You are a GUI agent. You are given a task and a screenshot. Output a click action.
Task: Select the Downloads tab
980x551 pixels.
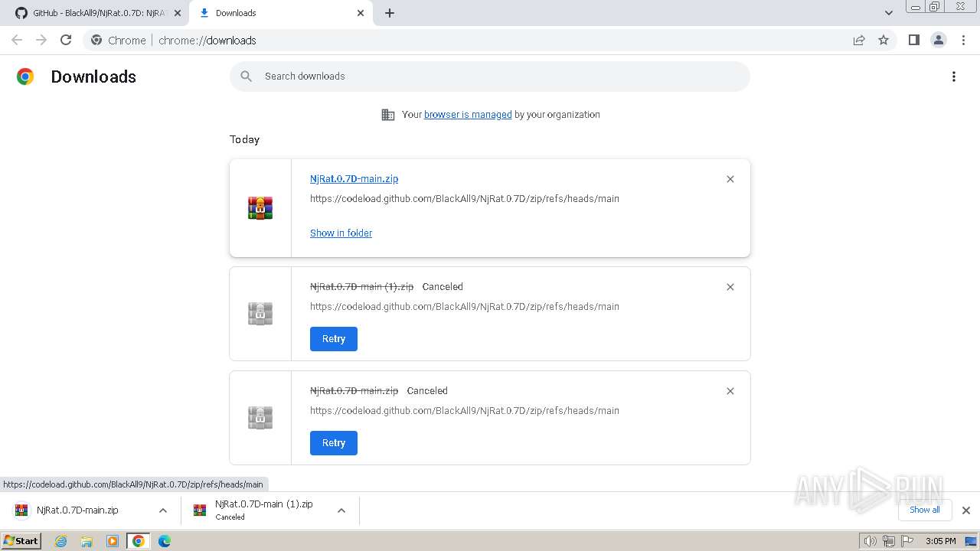[x=280, y=13]
